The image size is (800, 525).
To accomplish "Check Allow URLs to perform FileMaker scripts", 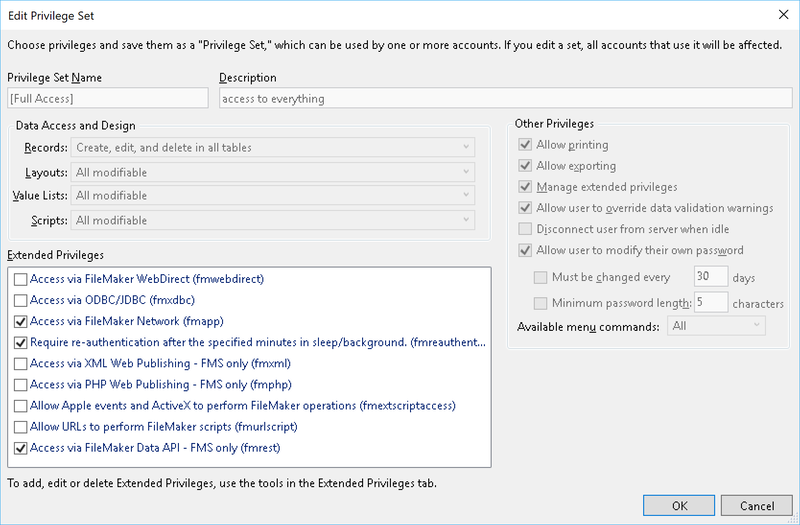I will pyautogui.click(x=20, y=427).
